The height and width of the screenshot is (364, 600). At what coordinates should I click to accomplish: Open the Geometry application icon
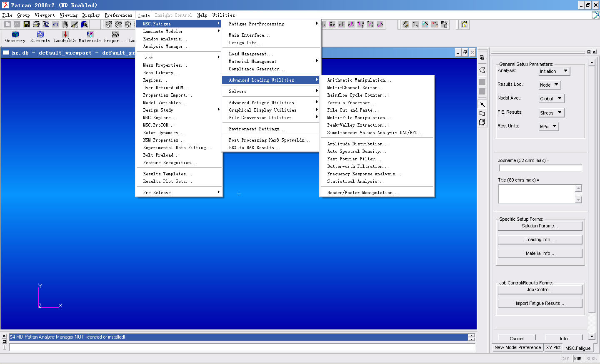(15, 37)
